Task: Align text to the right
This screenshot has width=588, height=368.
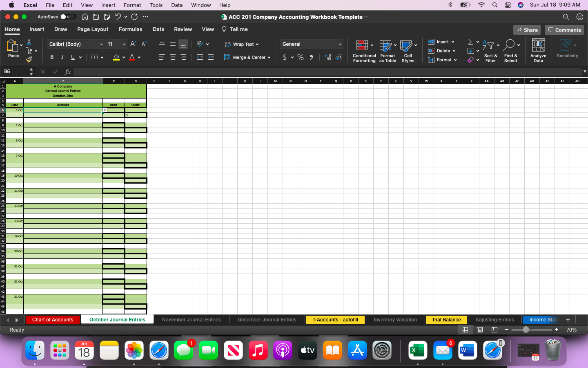Action: point(183,57)
